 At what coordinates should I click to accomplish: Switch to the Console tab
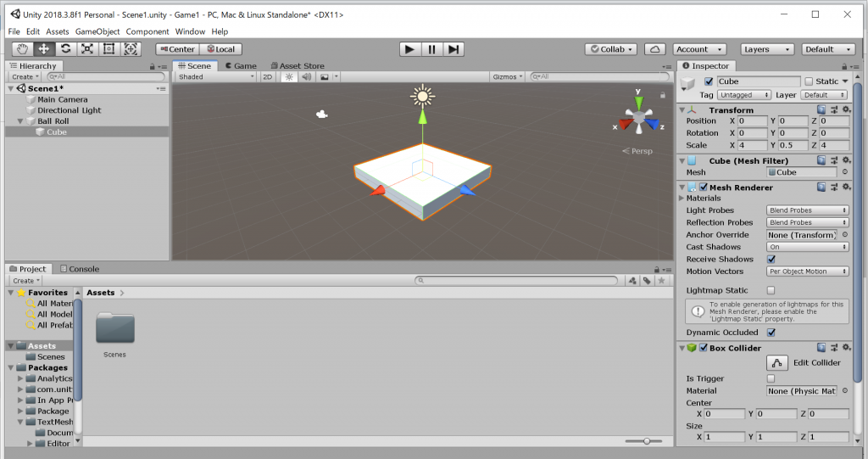[80, 269]
